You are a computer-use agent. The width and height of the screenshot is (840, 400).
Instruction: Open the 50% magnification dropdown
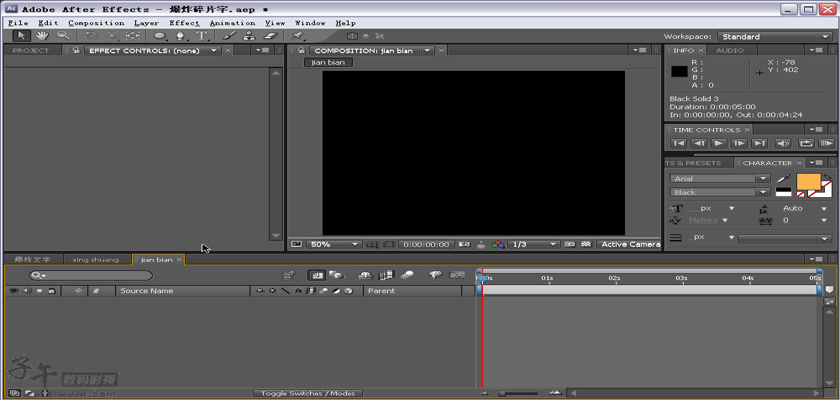[334, 244]
